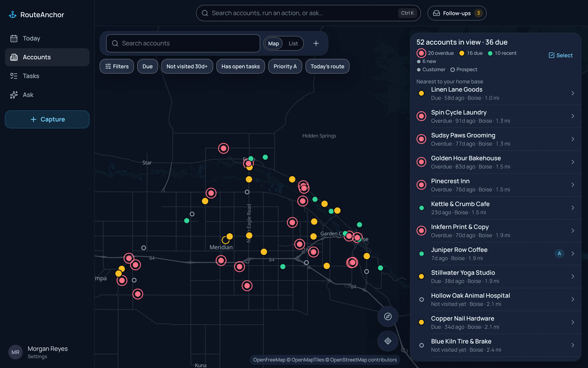Screen dimensions: 588x368
Task: Toggle the Due filter chip
Action: coord(147,66)
